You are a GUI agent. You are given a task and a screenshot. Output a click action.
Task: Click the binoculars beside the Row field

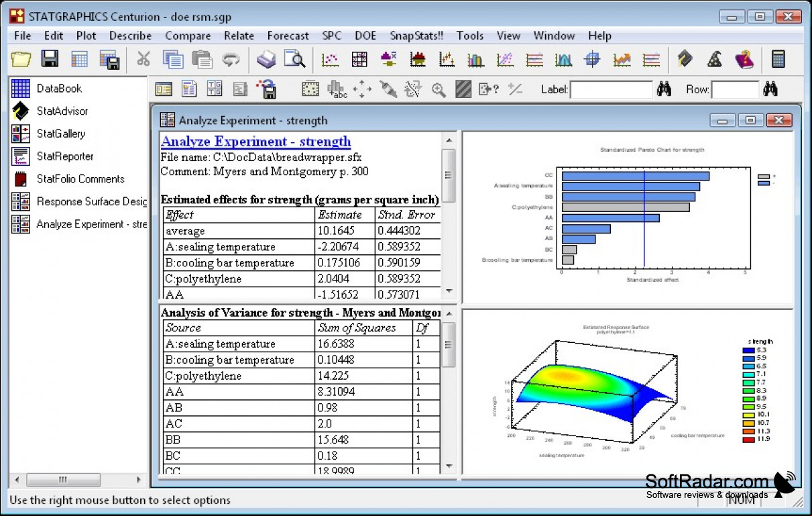click(770, 89)
